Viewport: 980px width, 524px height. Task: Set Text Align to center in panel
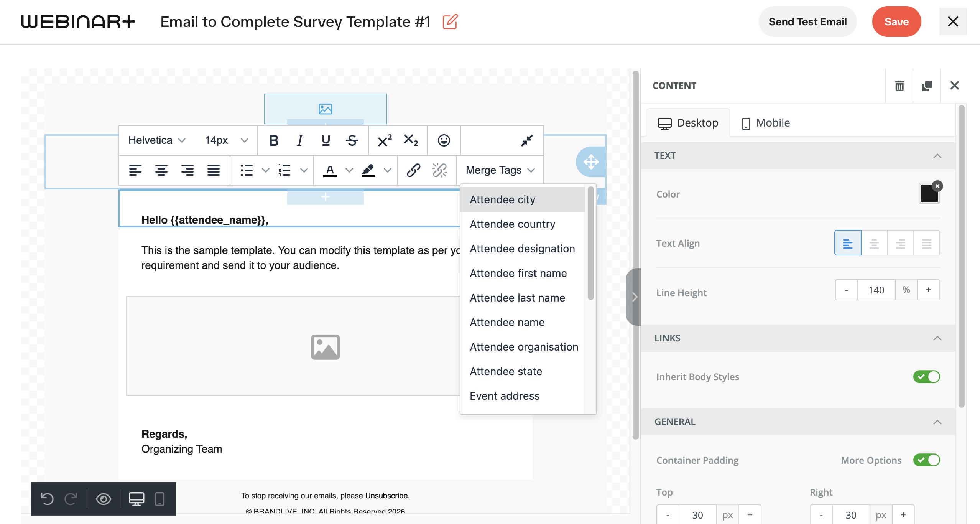pos(874,243)
